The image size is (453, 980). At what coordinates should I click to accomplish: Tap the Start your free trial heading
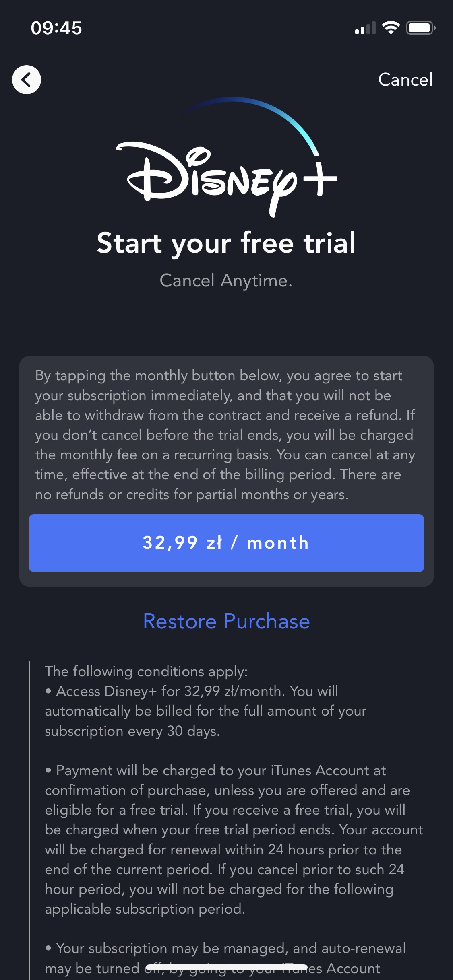(226, 243)
